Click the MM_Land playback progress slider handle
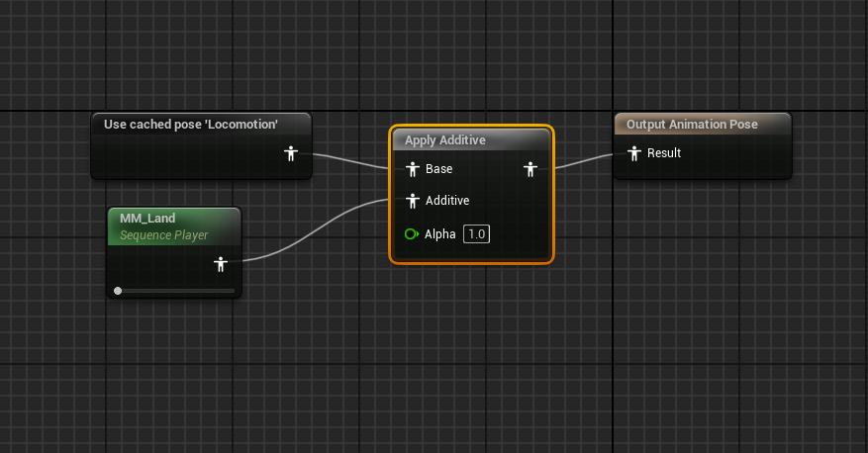Image resolution: width=868 pixels, height=453 pixels. pos(118,291)
